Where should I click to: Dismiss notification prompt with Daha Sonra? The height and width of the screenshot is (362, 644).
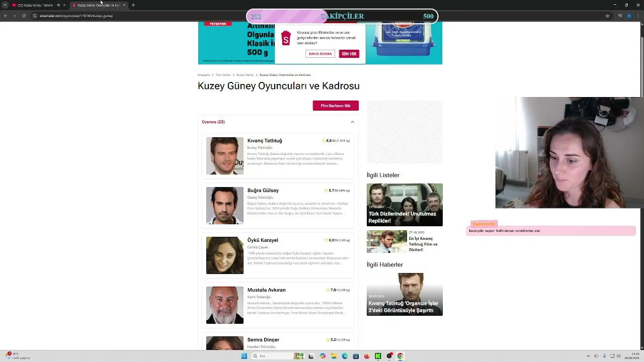pyautogui.click(x=320, y=54)
